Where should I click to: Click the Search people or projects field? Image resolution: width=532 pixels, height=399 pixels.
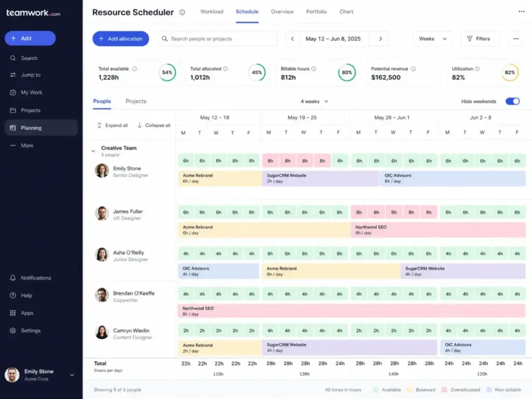point(217,38)
